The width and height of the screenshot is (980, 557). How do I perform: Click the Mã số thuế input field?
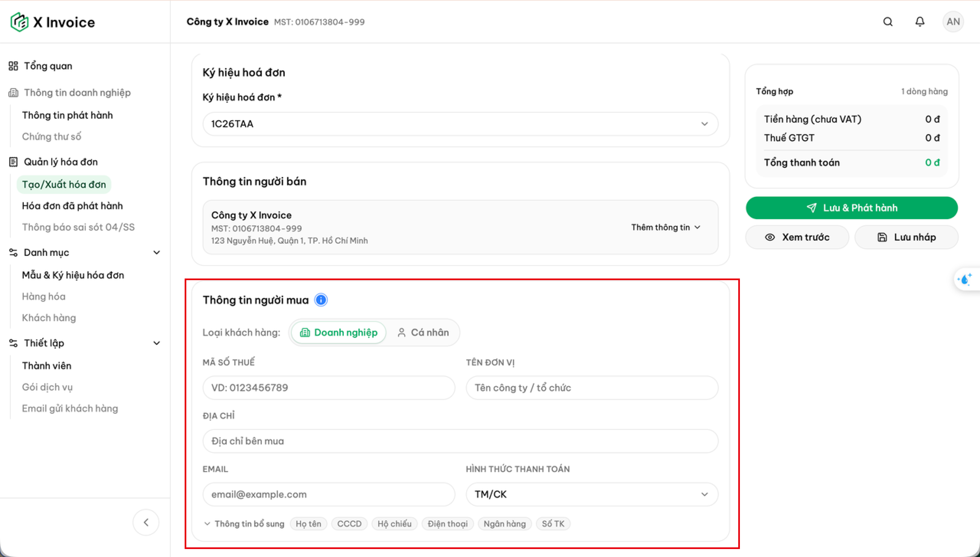tap(329, 388)
